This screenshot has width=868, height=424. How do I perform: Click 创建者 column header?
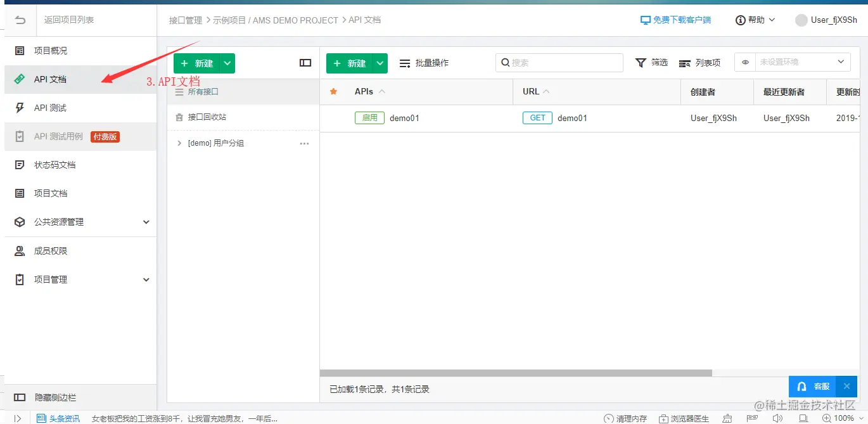coord(703,92)
